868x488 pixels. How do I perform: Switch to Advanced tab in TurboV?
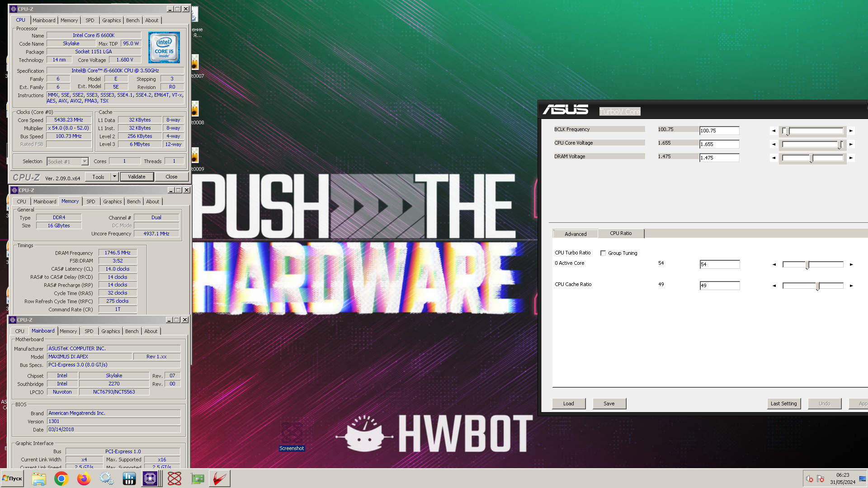(x=576, y=234)
